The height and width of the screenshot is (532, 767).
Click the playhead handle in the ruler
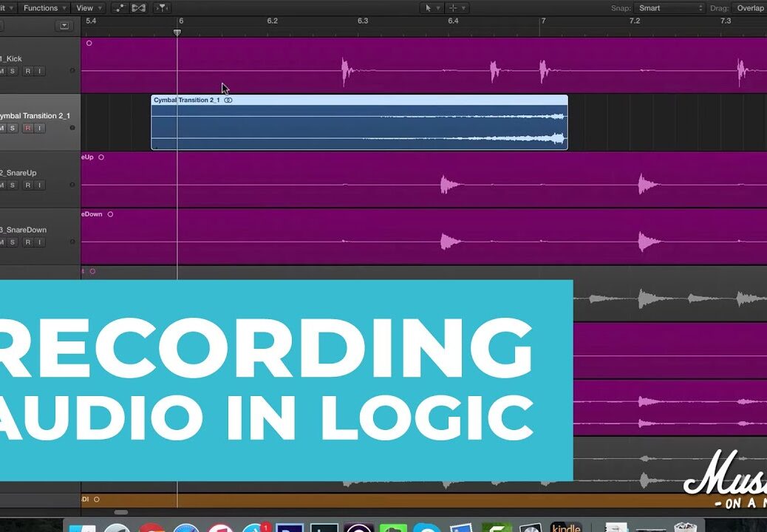177,33
